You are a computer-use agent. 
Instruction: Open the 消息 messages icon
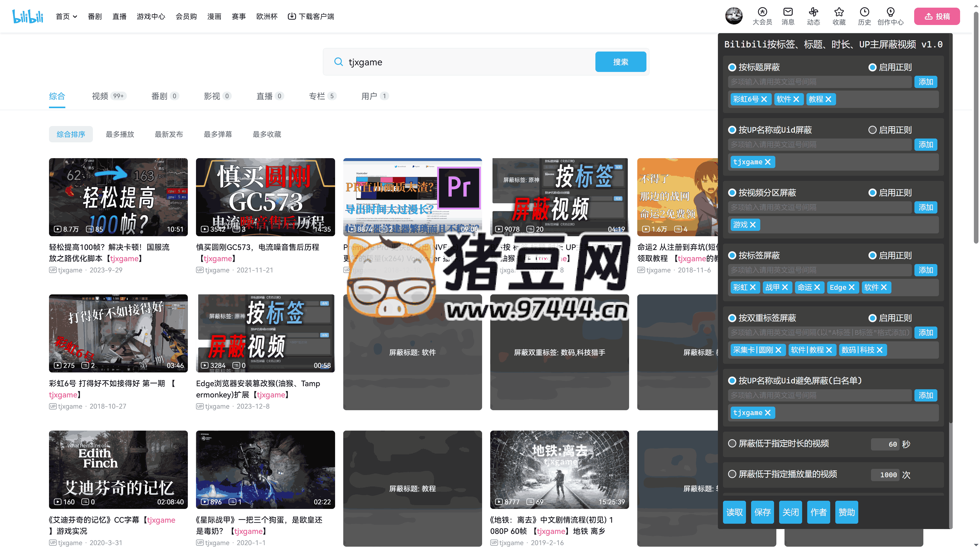(x=788, y=16)
